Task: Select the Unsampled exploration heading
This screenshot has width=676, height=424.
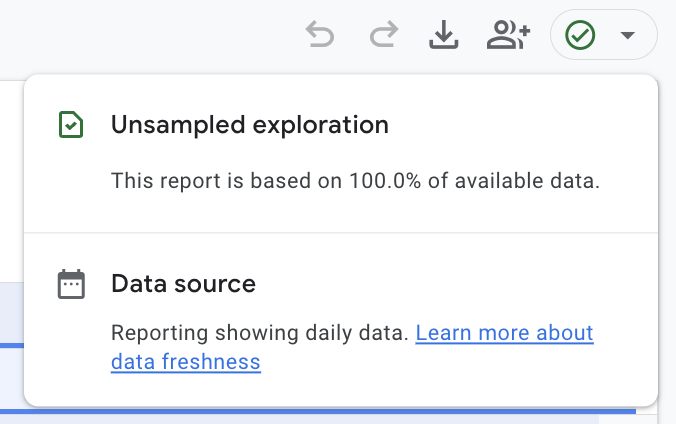Action: click(x=249, y=125)
